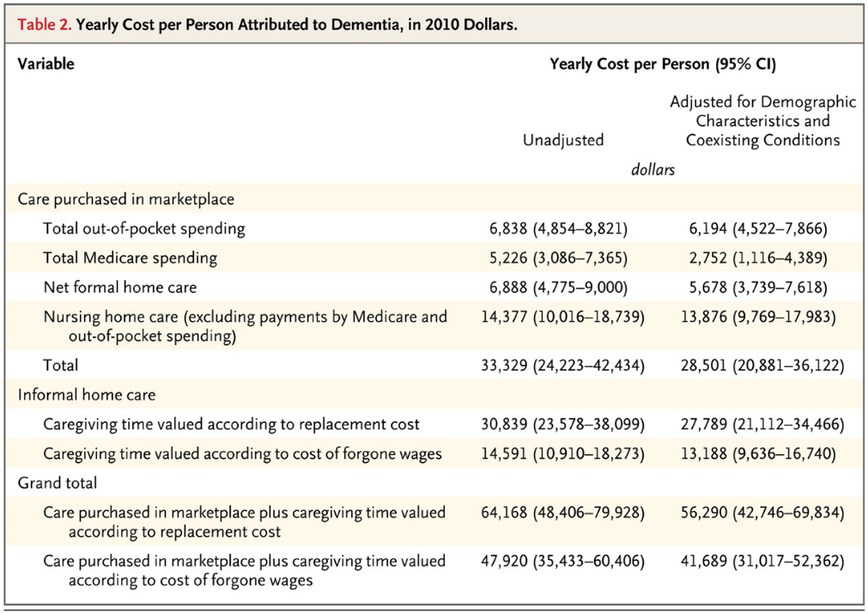Click the Variable column header
This screenshot has height=614, width=868.
pos(46,64)
